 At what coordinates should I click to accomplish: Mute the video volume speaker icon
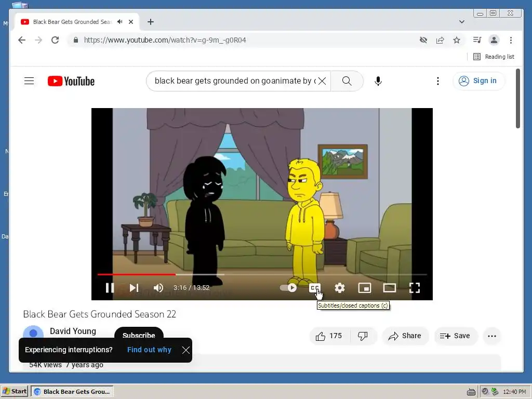coord(158,288)
